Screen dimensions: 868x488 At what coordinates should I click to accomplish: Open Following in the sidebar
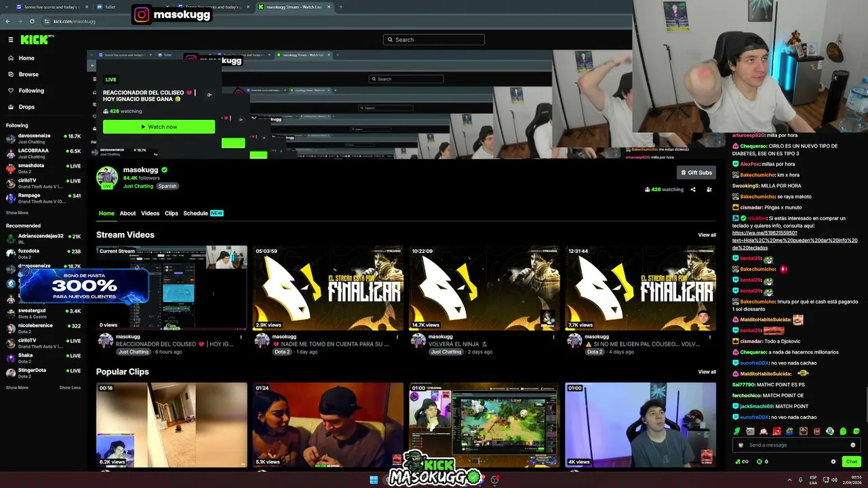tap(31, 91)
